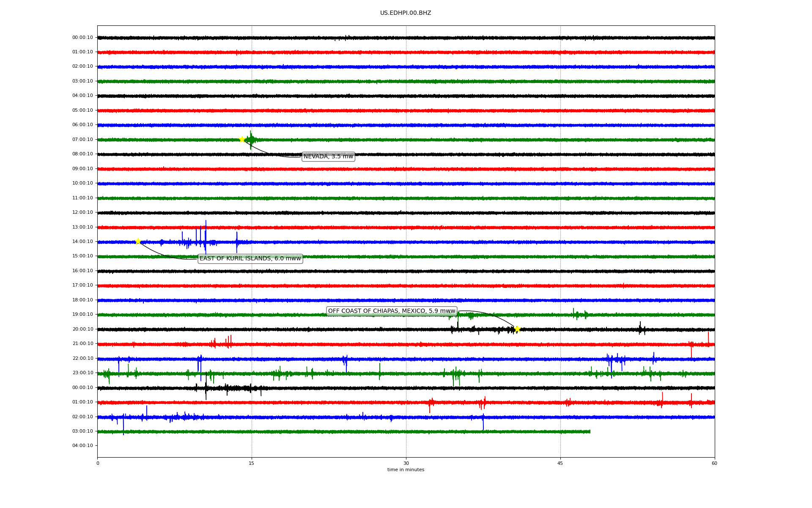Click the Chiapas Mexico earthquake star marker
This screenshot has width=812, height=508.
(x=517, y=329)
